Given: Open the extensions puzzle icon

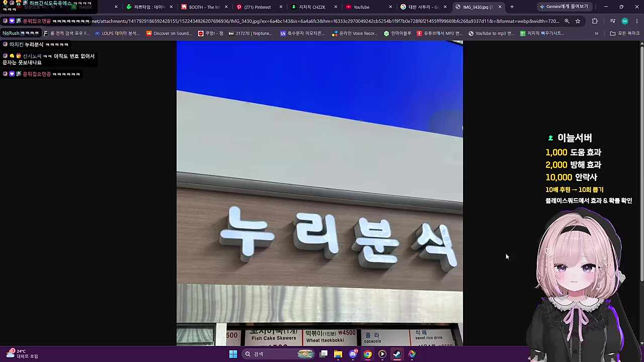Looking at the screenshot, I should pyautogui.click(x=595, y=21).
